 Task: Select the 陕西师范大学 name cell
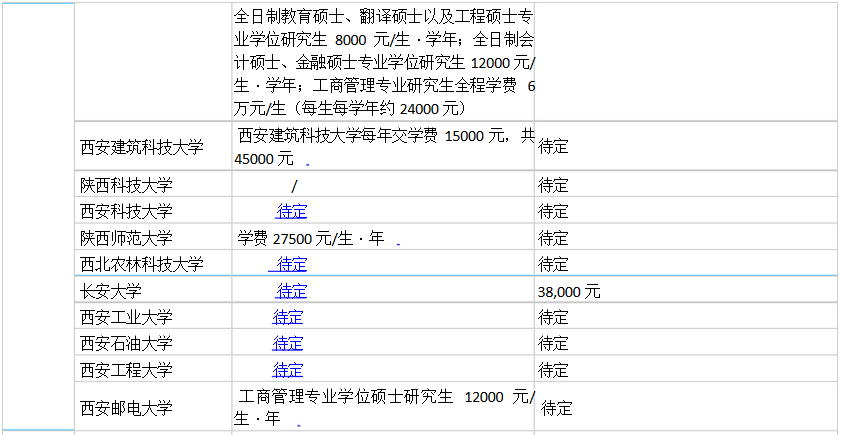(153, 237)
